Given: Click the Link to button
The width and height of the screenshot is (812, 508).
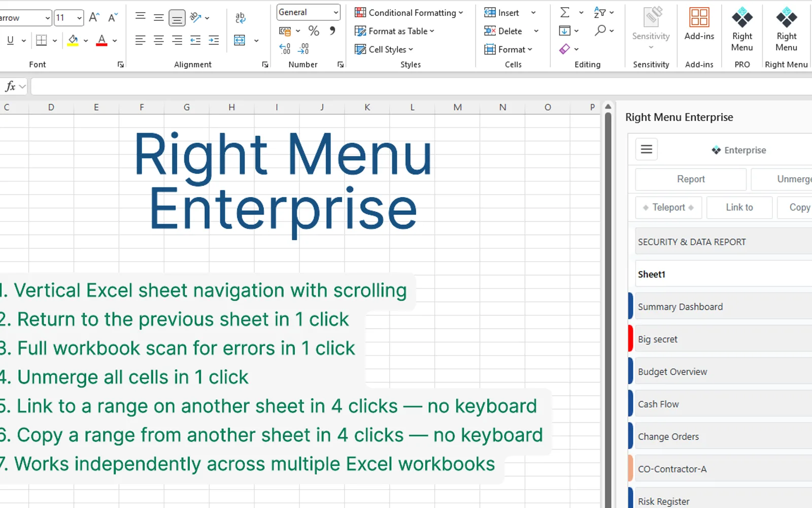Looking at the screenshot, I should 739,208.
